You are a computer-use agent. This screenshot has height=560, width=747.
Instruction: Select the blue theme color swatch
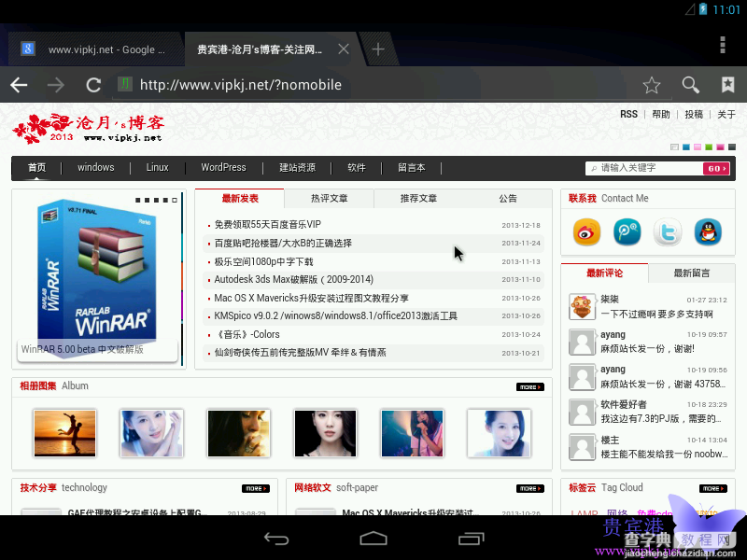tap(686, 147)
